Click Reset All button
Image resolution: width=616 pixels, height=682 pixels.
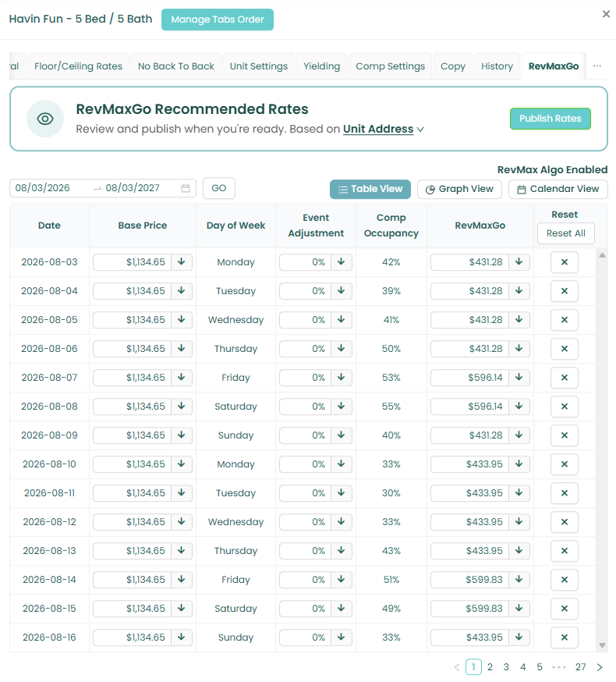click(x=566, y=233)
